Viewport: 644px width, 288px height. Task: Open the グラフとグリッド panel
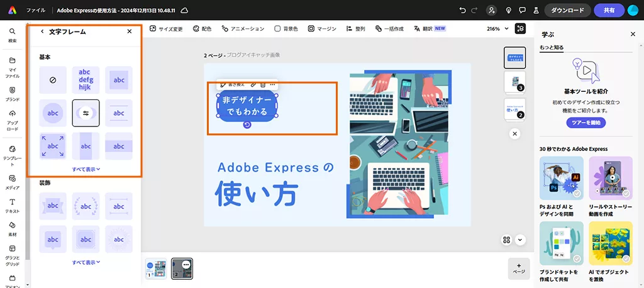[13, 255]
